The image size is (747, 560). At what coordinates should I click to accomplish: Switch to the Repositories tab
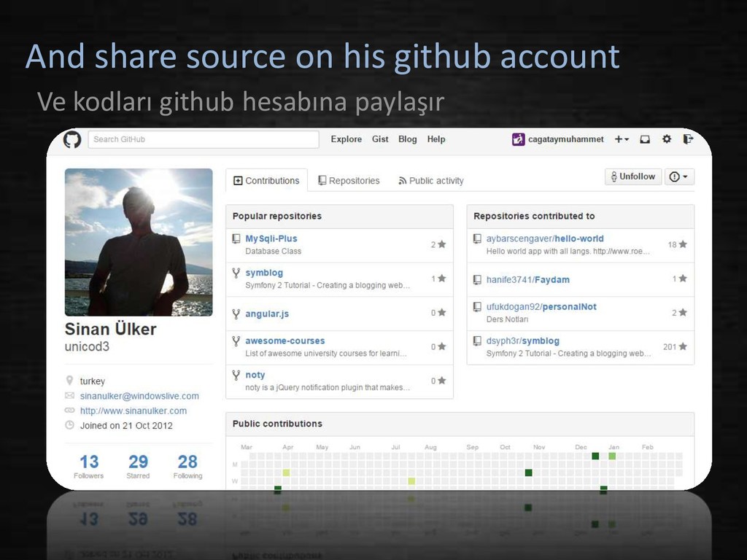coord(349,181)
